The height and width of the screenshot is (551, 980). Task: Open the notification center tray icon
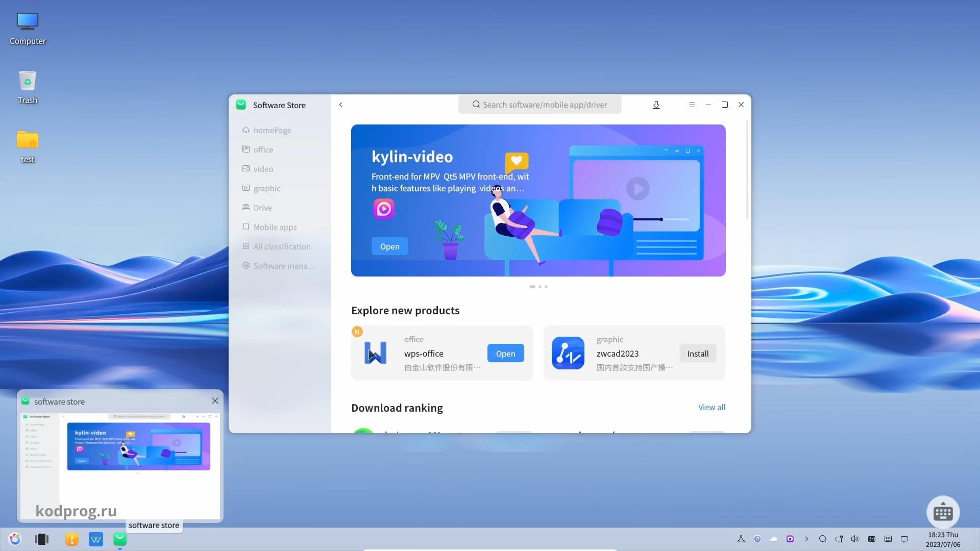(x=904, y=539)
